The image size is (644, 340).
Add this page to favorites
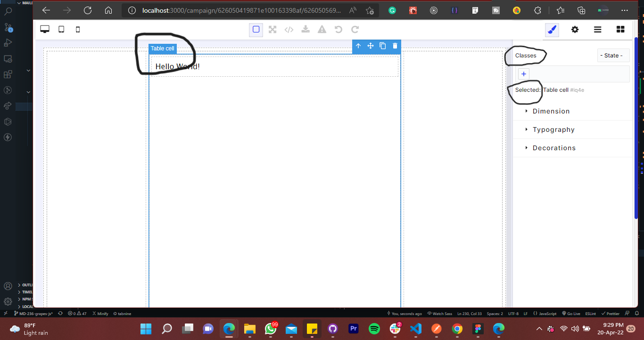pyautogui.click(x=370, y=10)
